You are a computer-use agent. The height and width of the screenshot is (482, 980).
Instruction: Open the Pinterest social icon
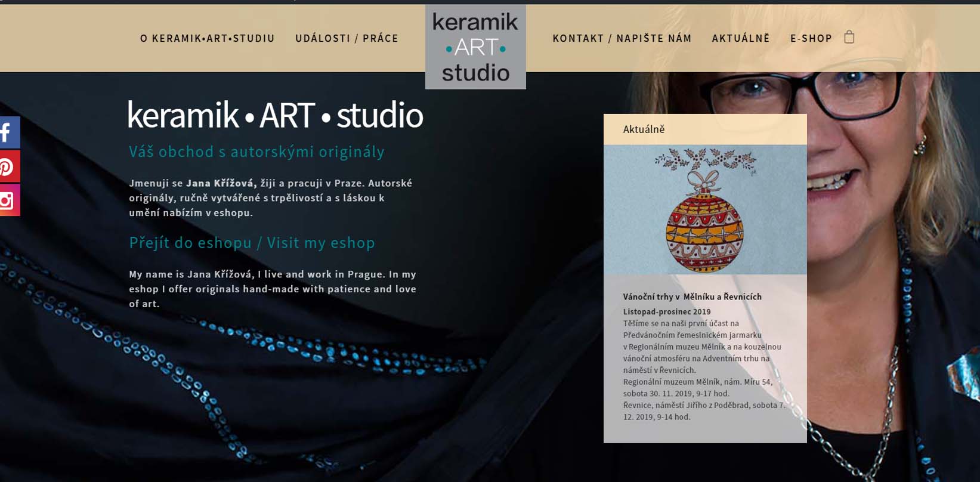click(8, 166)
